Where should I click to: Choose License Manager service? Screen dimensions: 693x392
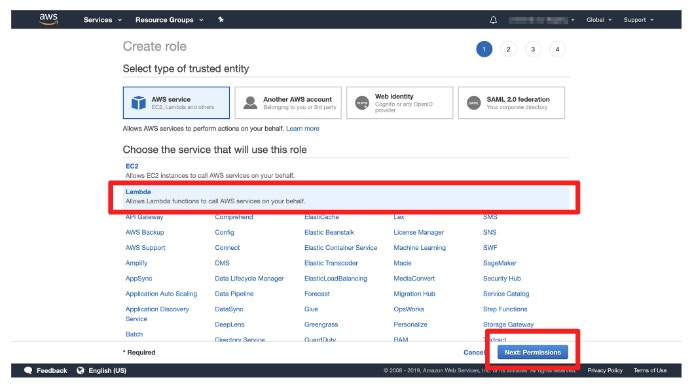pos(419,232)
